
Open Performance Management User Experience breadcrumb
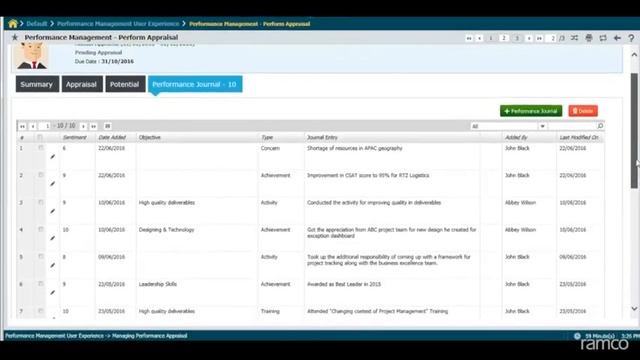click(x=118, y=24)
